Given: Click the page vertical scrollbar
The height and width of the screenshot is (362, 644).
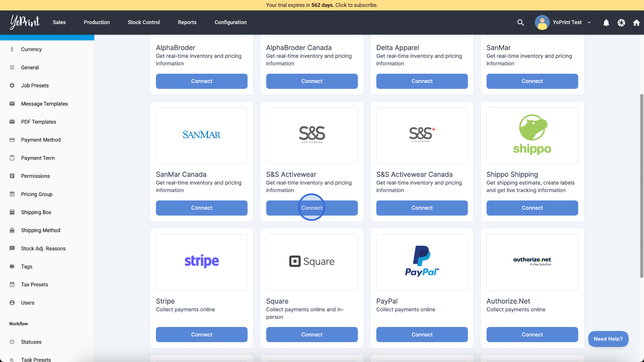Looking at the screenshot, I should tap(642, 186).
